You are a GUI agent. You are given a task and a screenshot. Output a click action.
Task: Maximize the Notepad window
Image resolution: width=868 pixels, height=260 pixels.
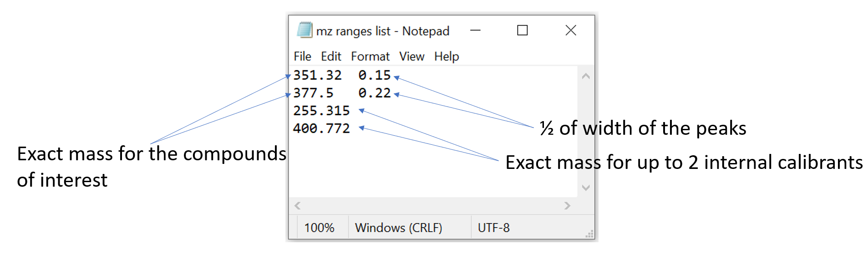pyautogui.click(x=523, y=31)
